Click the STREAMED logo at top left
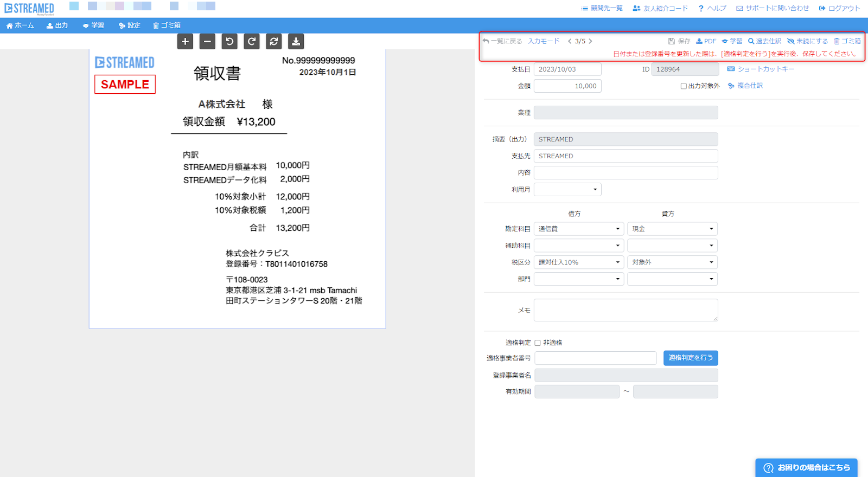This screenshot has height=477, width=868. (29, 9)
